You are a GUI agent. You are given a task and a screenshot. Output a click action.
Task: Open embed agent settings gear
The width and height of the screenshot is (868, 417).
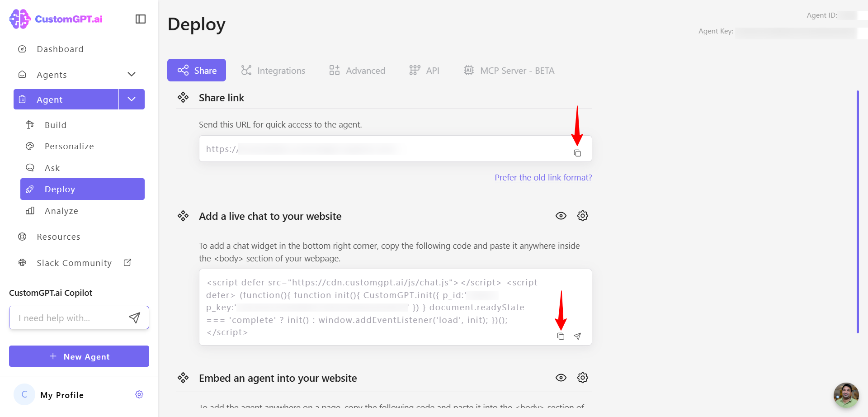pos(583,378)
